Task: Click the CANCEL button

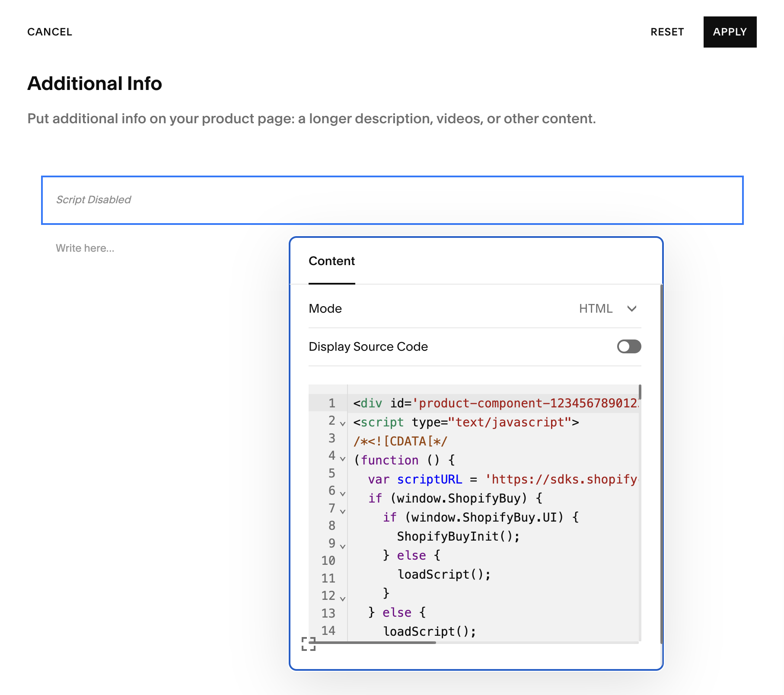Action: (x=50, y=32)
